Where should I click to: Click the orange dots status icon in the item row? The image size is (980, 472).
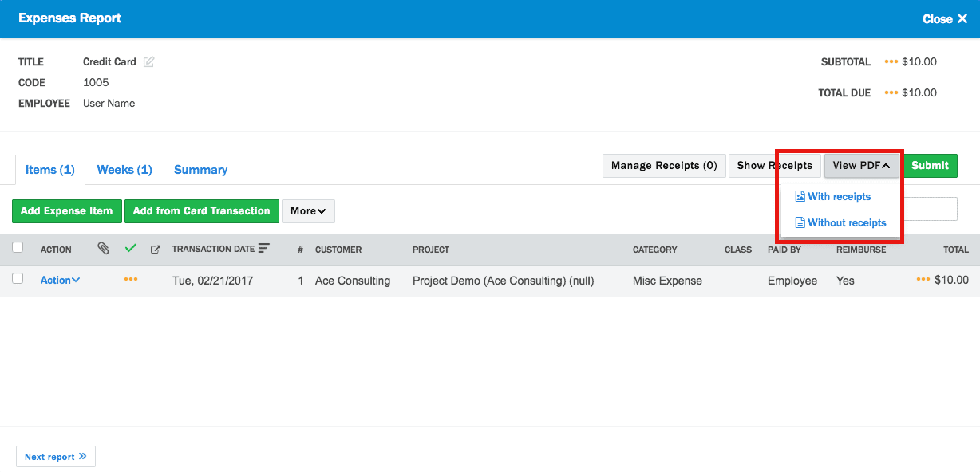pos(131,280)
